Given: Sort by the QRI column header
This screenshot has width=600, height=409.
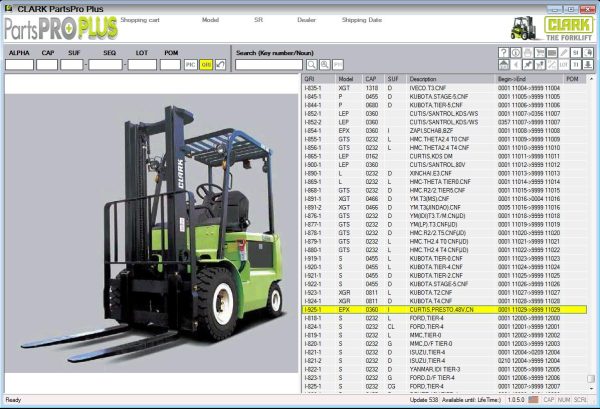Looking at the screenshot, I should click(x=318, y=79).
